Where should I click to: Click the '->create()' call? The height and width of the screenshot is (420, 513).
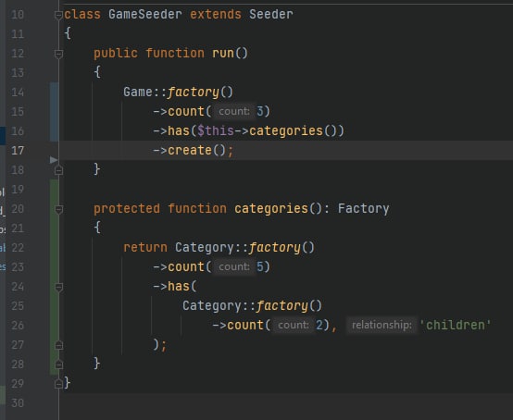point(190,151)
